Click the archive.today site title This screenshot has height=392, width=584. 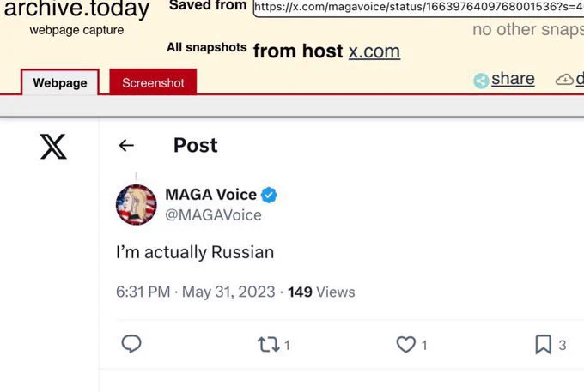pyautogui.click(x=76, y=9)
